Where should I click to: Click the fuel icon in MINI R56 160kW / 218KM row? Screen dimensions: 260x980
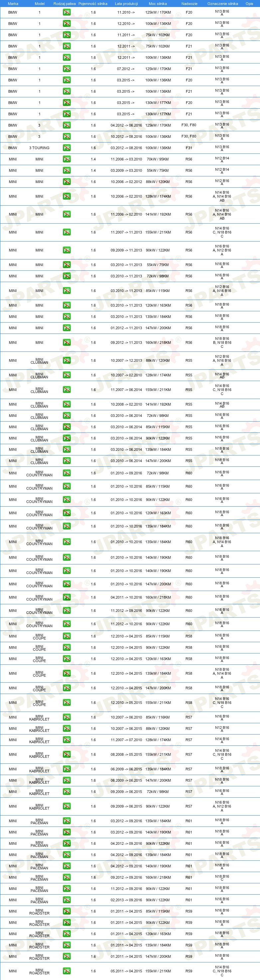point(66,343)
